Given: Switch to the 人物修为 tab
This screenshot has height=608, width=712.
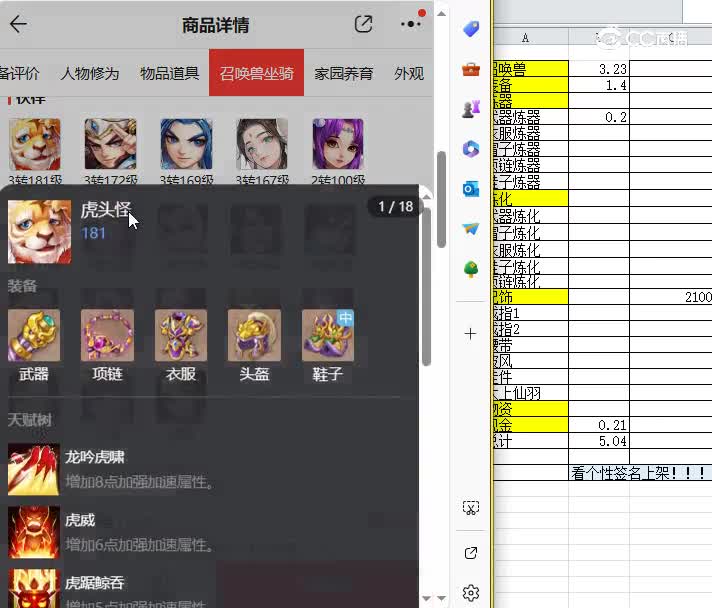Looking at the screenshot, I should pyautogui.click(x=90, y=73).
